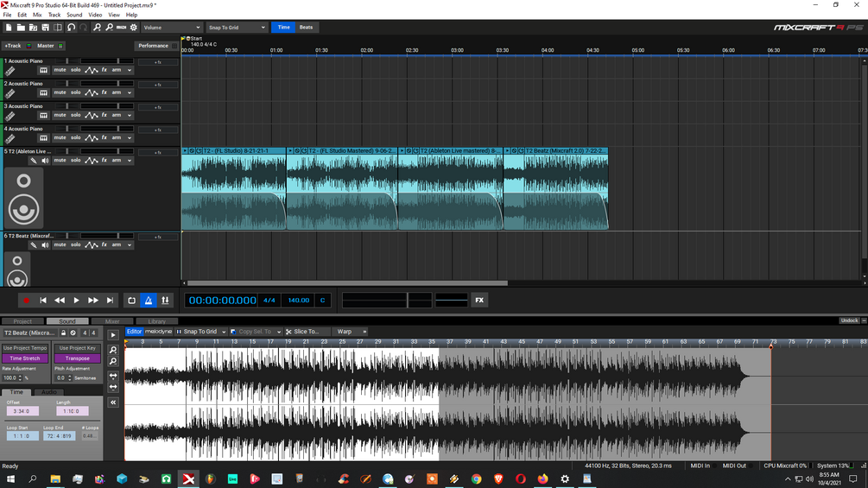Toggle loop mode icon in transport
868x488 pixels.
[x=132, y=301]
